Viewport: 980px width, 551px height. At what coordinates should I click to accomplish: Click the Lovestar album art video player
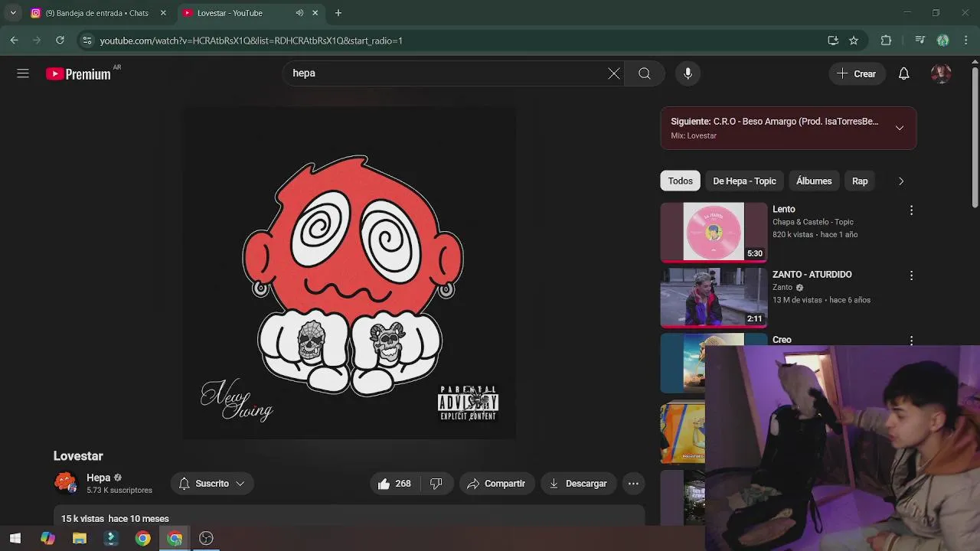[x=349, y=272]
